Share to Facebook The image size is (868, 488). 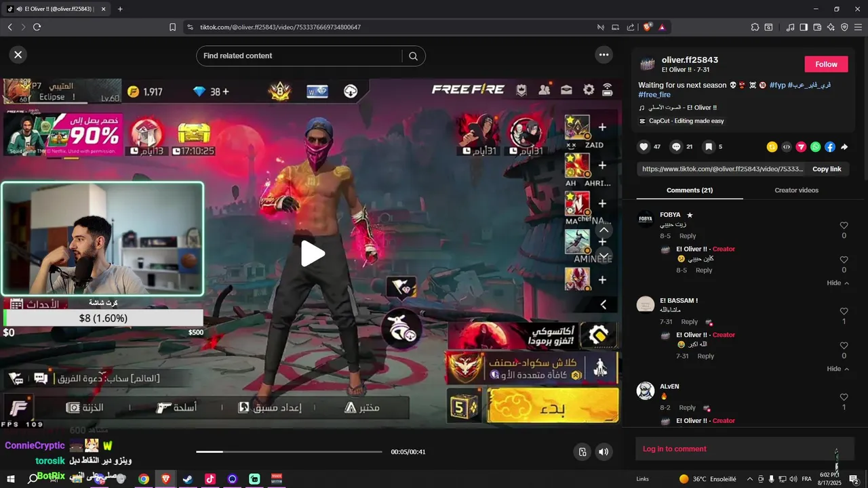pos(830,146)
